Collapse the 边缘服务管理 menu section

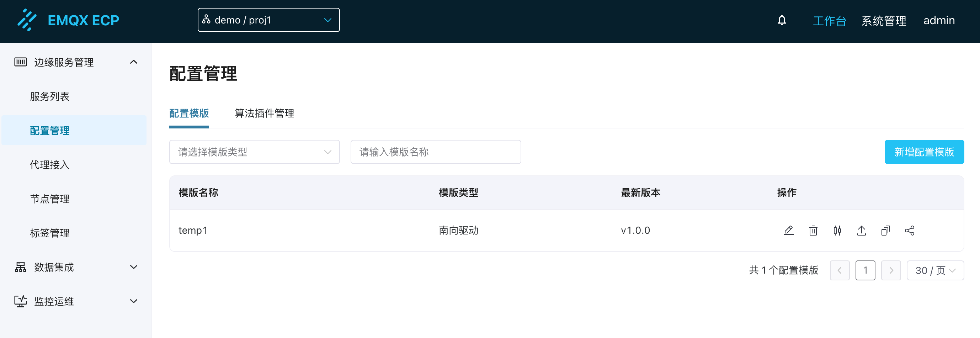134,62
